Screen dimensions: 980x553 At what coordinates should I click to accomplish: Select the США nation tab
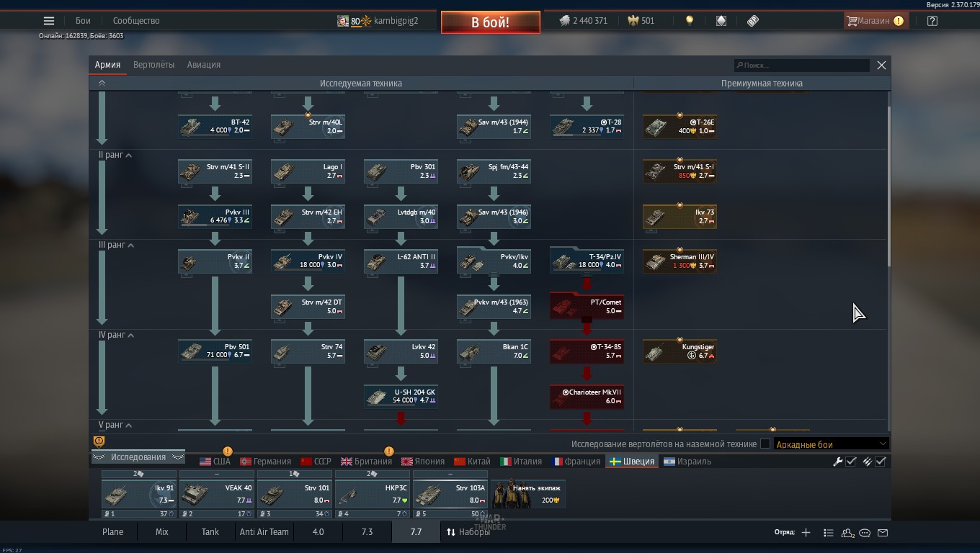pos(215,462)
